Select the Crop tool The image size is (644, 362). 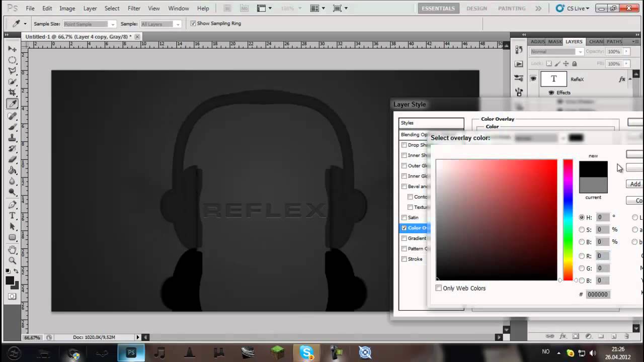tap(13, 93)
